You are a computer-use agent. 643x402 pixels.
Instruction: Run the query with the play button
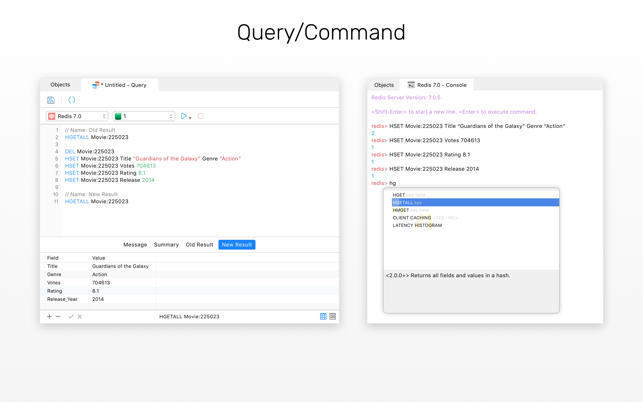[183, 116]
